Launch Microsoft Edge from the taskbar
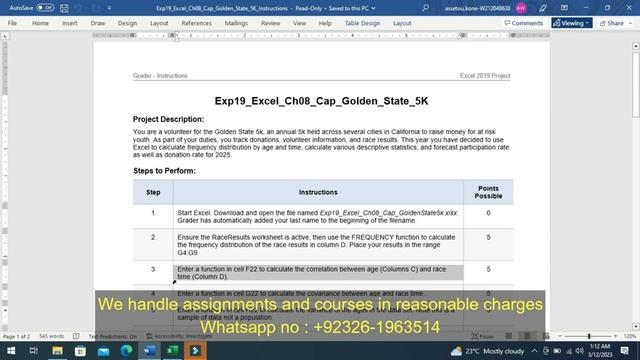The width and height of the screenshot is (640, 360). tap(127, 351)
